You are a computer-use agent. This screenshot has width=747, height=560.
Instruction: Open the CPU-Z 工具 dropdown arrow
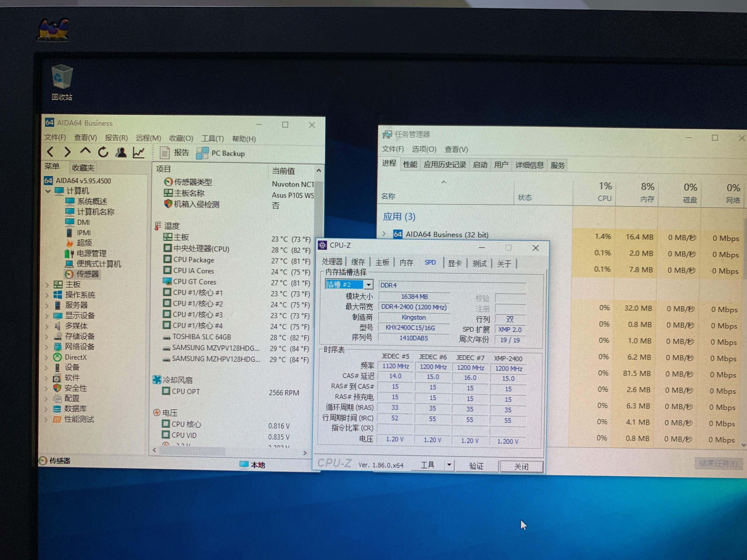pos(449,465)
